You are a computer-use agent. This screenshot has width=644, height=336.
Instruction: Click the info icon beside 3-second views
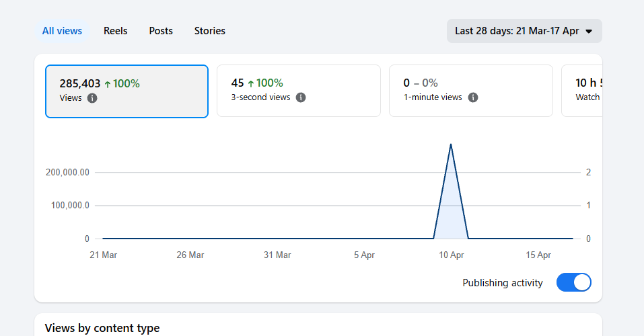pyautogui.click(x=301, y=97)
